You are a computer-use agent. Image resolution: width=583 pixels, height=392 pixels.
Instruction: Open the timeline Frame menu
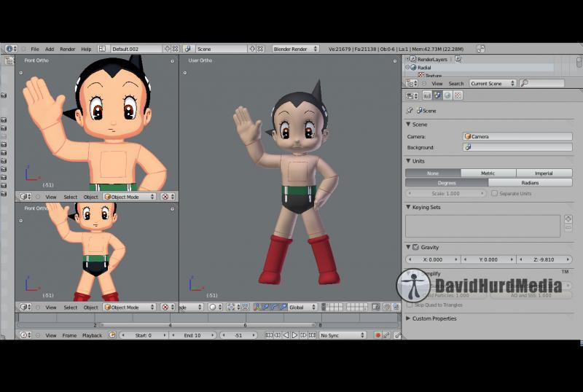click(x=69, y=335)
